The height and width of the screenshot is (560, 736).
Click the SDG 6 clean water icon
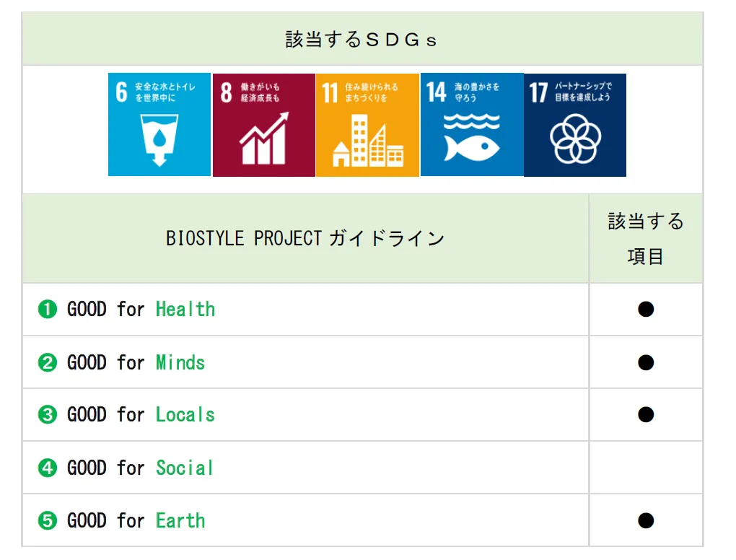click(159, 124)
